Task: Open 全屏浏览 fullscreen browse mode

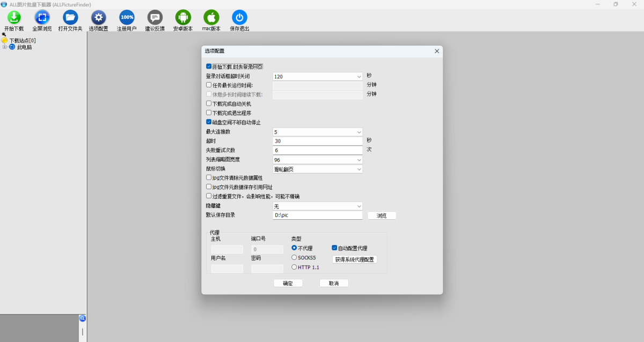Action: pyautogui.click(x=42, y=17)
